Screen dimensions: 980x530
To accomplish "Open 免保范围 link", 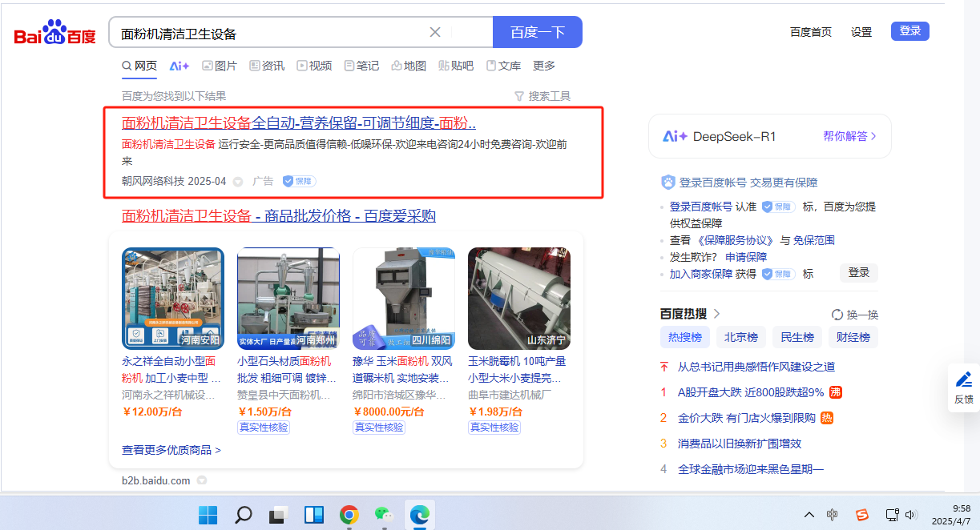I will click(814, 240).
